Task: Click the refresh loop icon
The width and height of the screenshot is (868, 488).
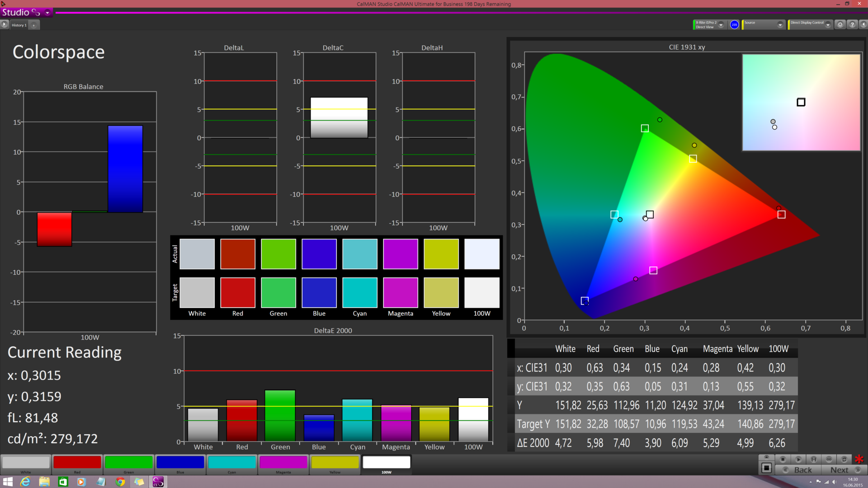Action: (844, 459)
